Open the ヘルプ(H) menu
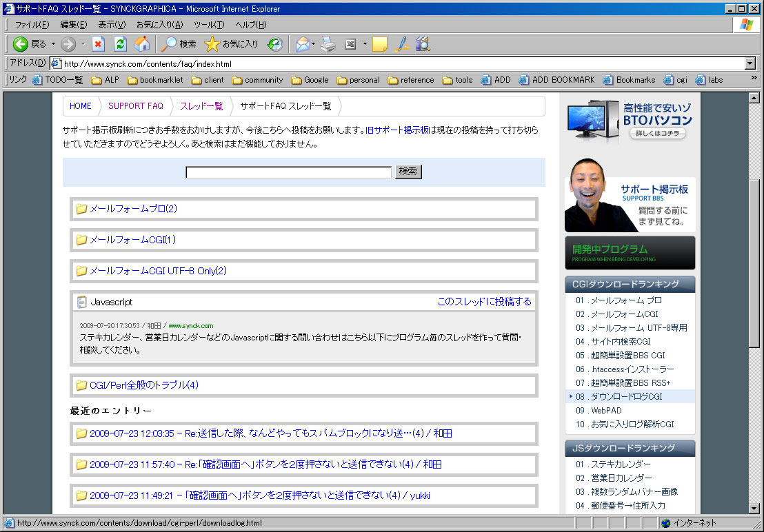 coord(251,25)
